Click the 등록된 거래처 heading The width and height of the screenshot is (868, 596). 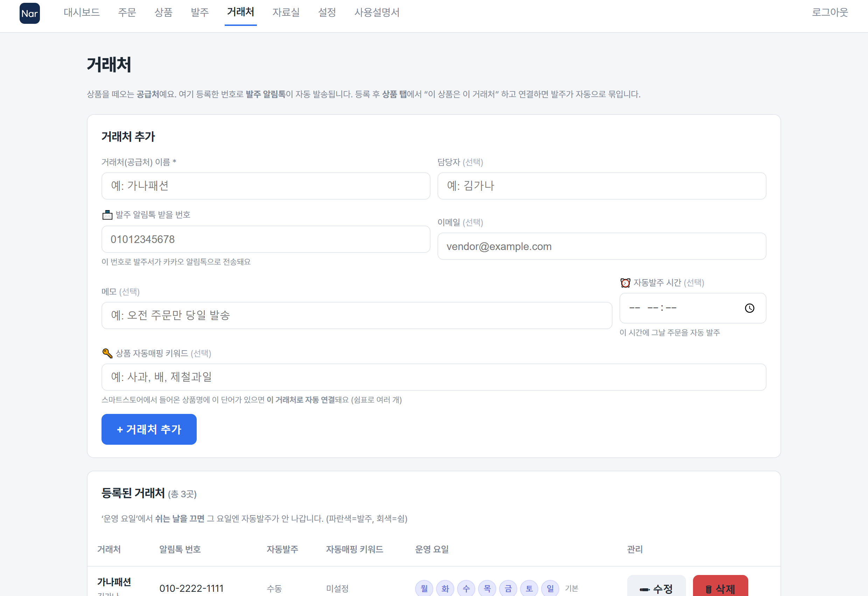click(133, 493)
